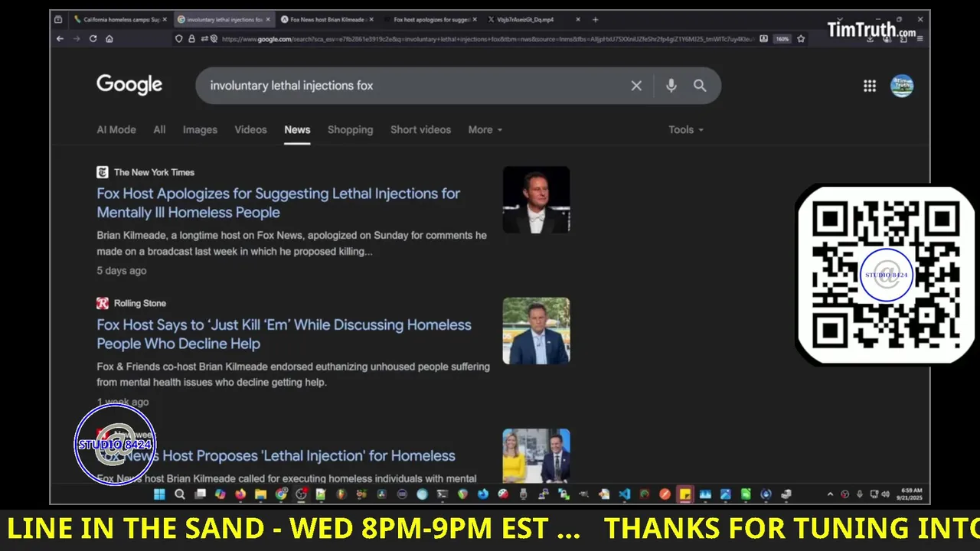This screenshot has height=551, width=980.
Task: Switch to 'Fox host apologizes' browser tab
Action: click(430, 19)
